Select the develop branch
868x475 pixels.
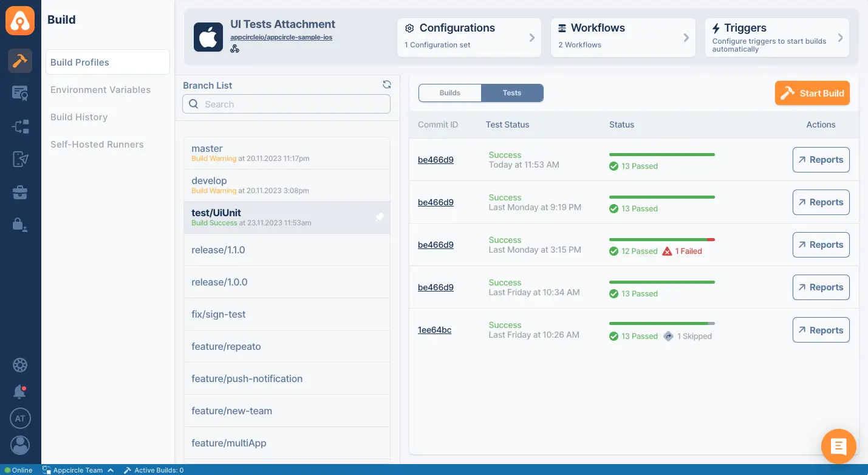tap(287, 185)
